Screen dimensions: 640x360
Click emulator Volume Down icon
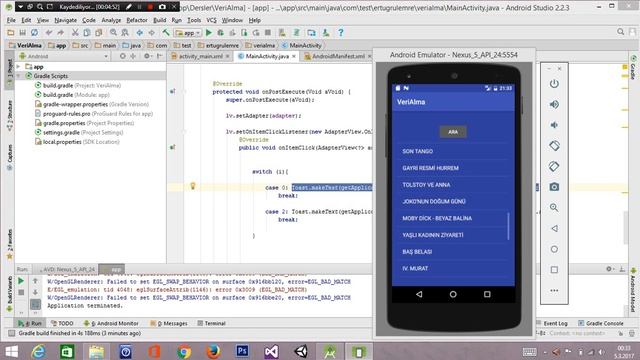point(554,125)
